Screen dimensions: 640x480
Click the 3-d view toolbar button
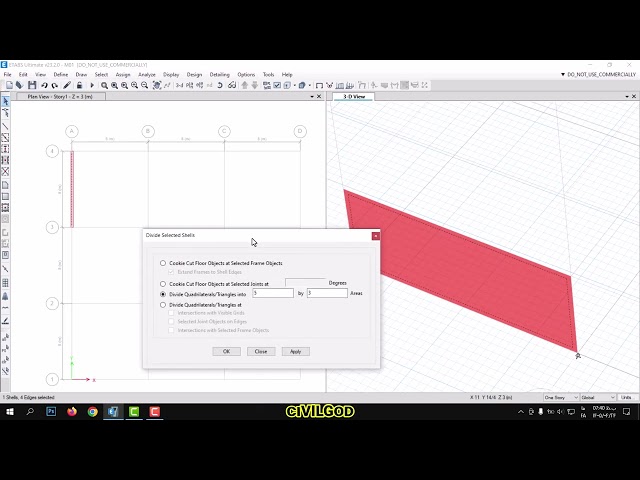(179, 85)
